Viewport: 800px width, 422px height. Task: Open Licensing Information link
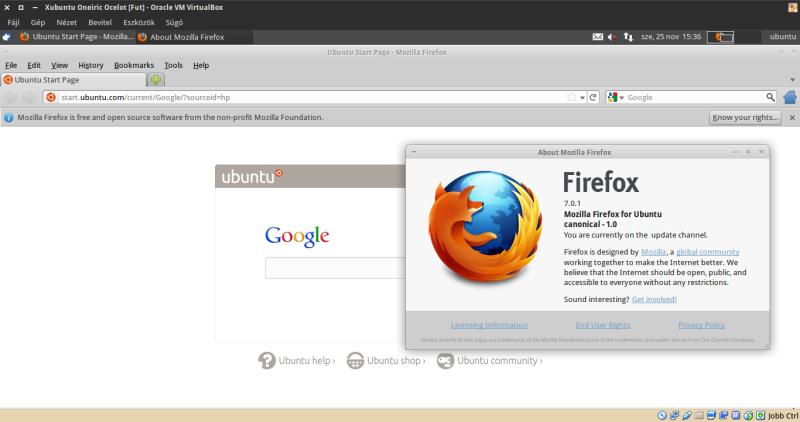tap(489, 325)
